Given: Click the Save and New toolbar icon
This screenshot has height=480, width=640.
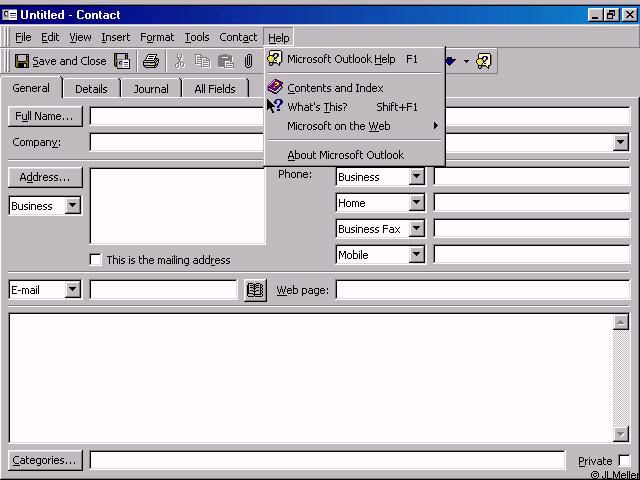Looking at the screenshot, I should pos(122,61).
